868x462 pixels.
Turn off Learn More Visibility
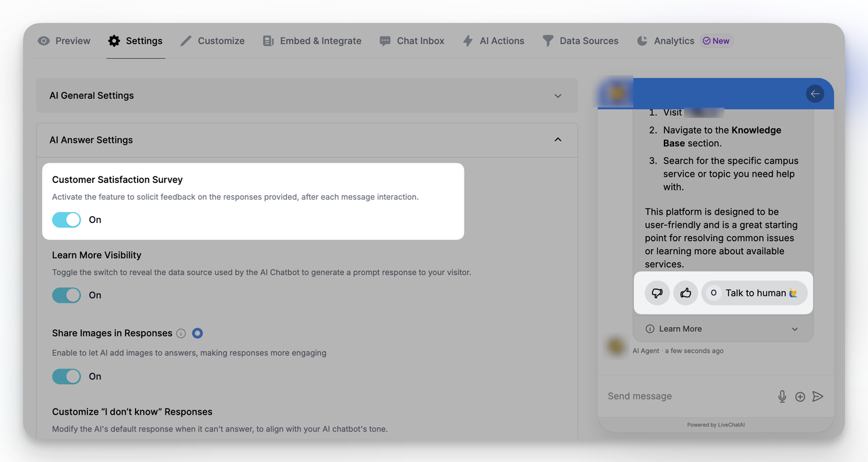click(66, 295)
